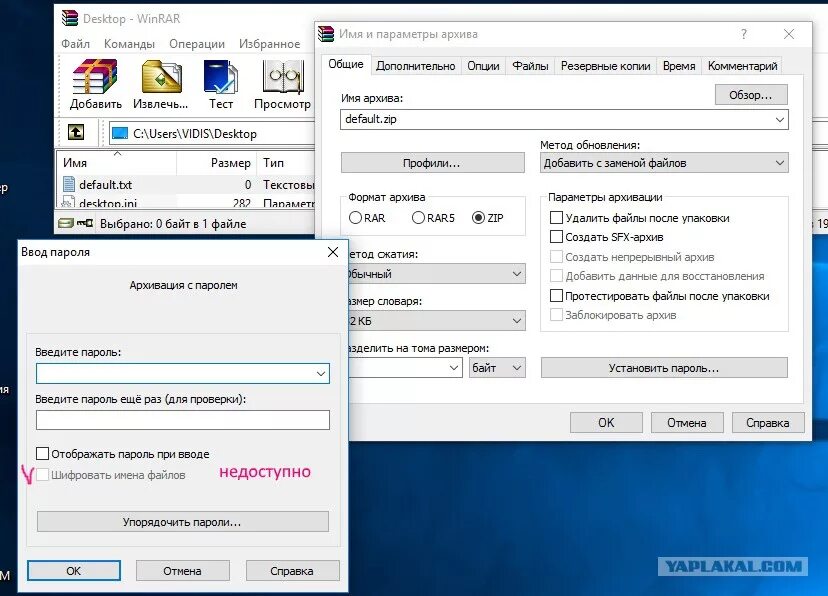Switch to the Комментарий tab
The height and width of the screenshot is (596, 828).
pyautogui.click(x=742, y=66)
